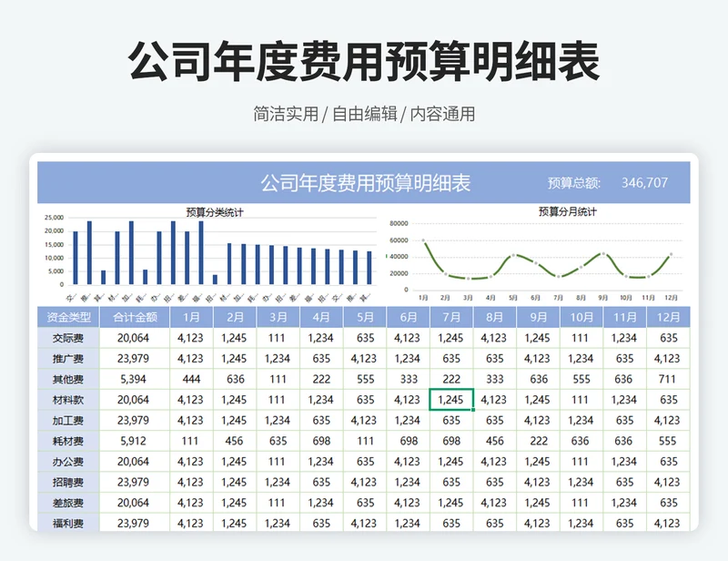
Task: Click the 10月 column header
Action: point(581,318)
